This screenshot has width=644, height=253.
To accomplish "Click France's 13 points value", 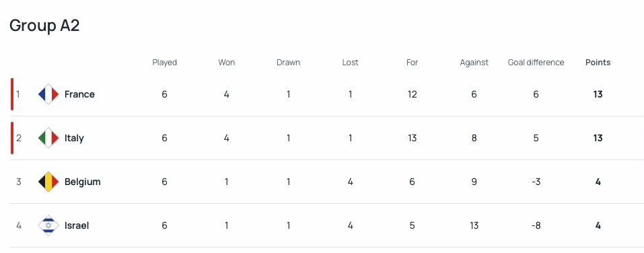I will pyautogui.click(x=598, y=94).
